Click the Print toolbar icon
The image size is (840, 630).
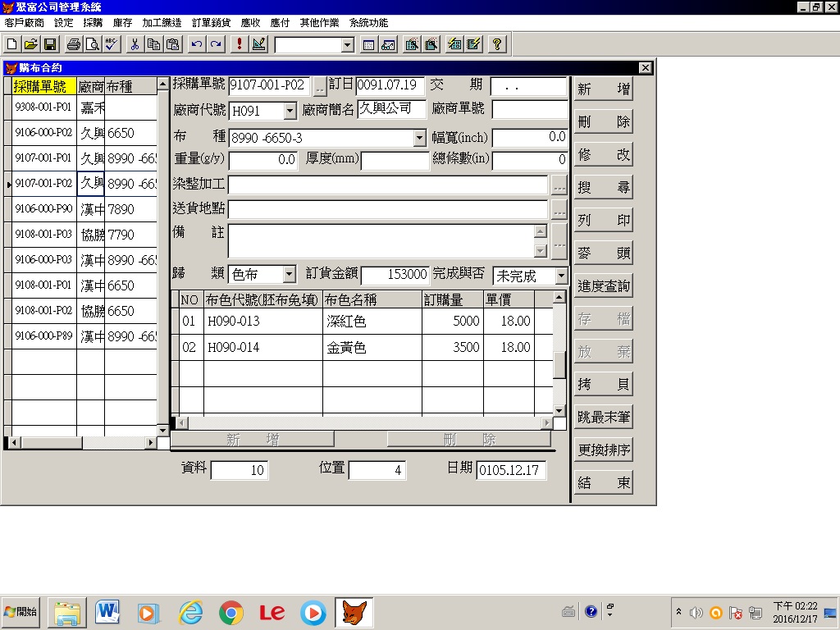pos(74,44)
